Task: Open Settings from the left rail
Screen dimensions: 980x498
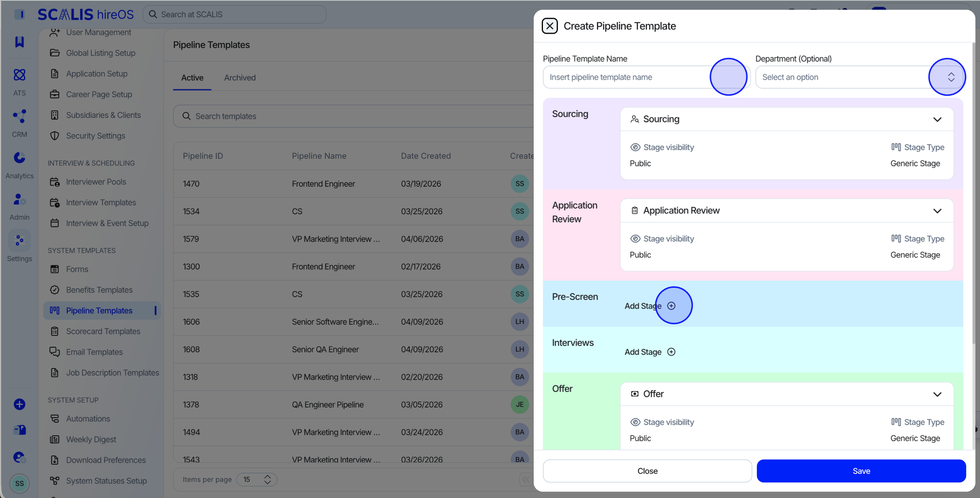Action: (x=20, y=241)
